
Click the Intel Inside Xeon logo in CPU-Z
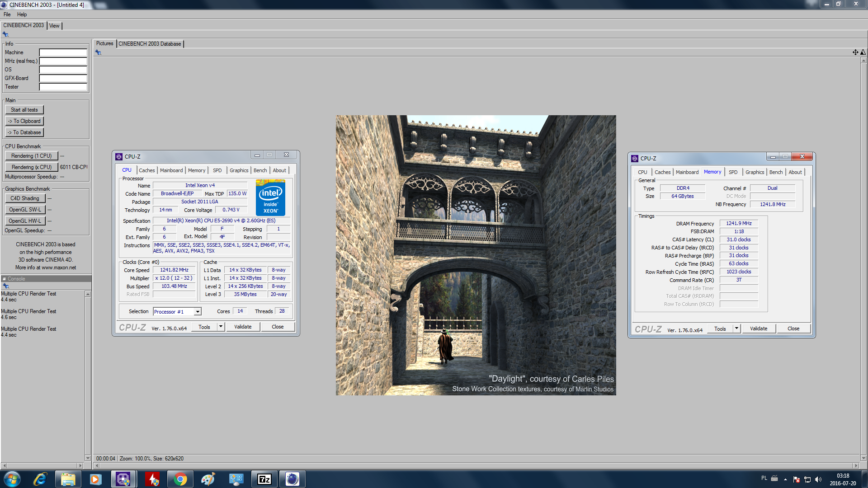point(270,197)
